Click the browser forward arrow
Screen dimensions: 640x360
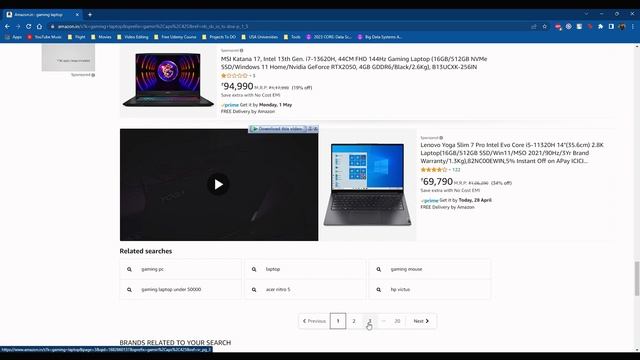tap(18, 27)
